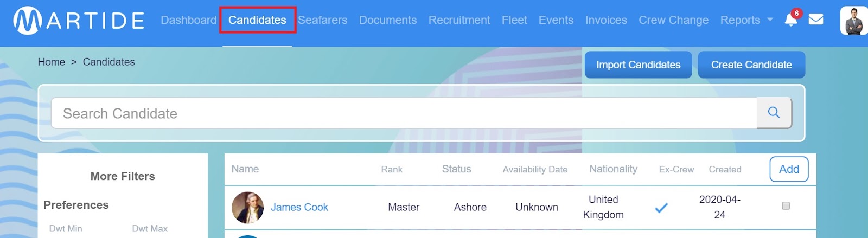Open the user profile avatar

point(853,21)
